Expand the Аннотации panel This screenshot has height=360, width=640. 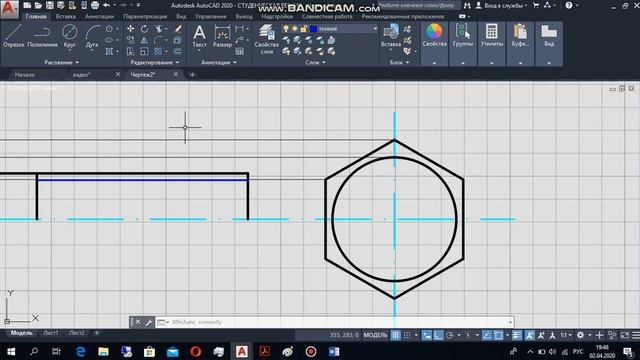click(219, 62)
